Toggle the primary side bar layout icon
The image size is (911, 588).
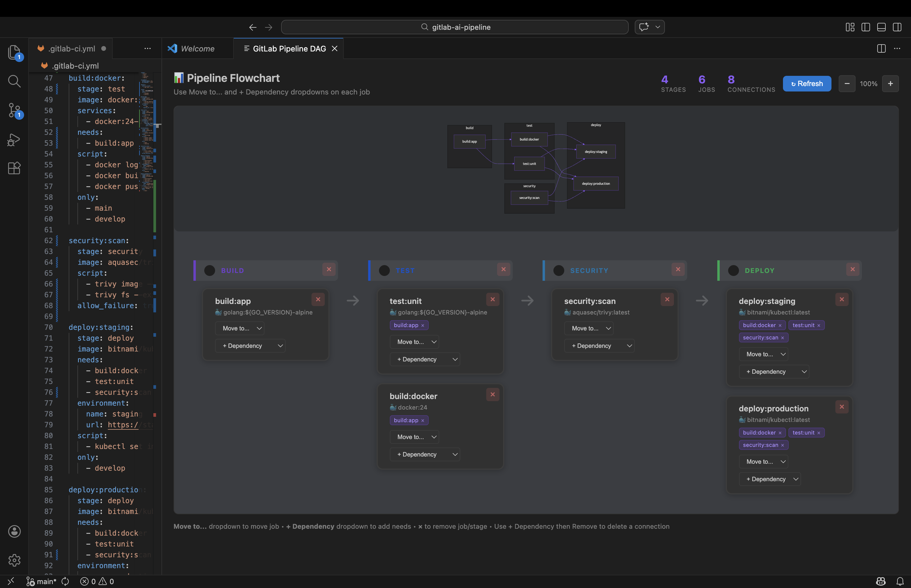click(x=866, y=27)
